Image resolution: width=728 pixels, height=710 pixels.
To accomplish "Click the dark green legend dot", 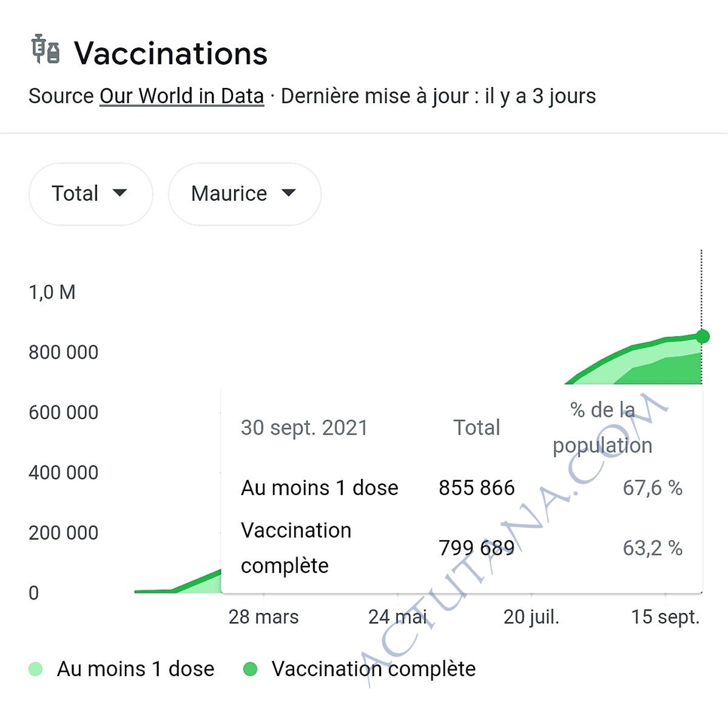I will point(250,669).
